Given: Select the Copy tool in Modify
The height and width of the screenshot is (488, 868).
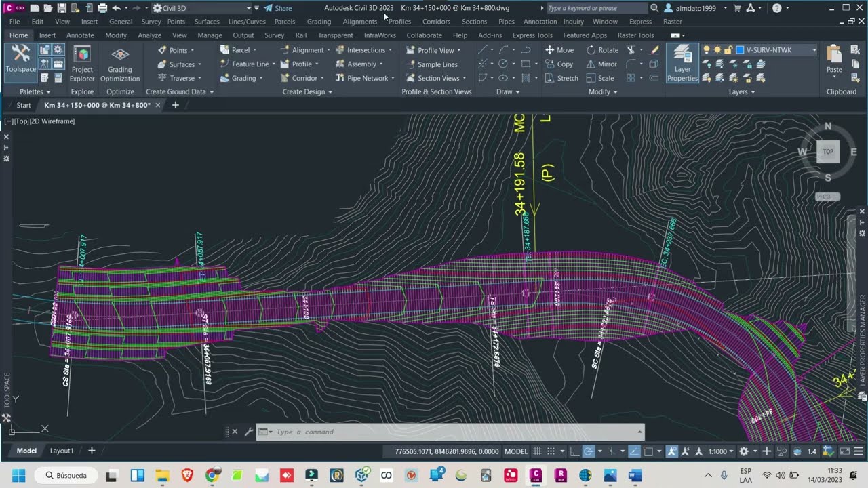Looking at the screenshot, I should (559, 64).
